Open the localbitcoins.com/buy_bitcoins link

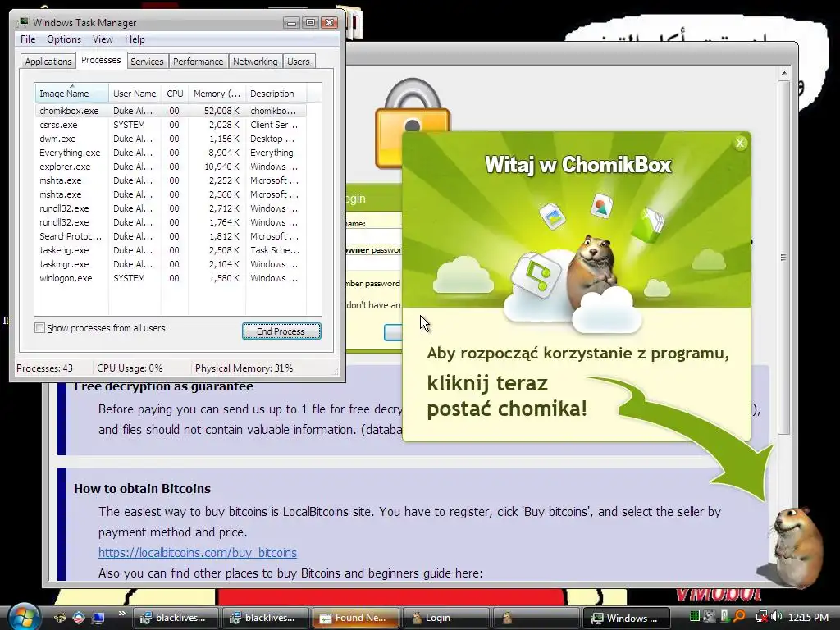click(197, 552)
